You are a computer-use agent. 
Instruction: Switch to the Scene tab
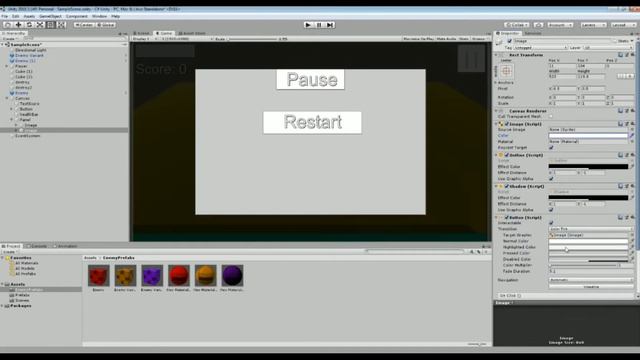(142, 33)
